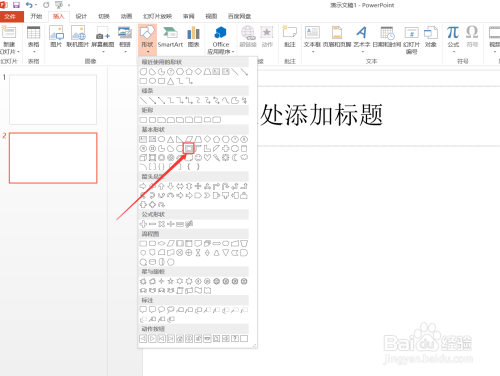
Task: Click Online Pictures (联机图片) icon
Action: (78, 33)
